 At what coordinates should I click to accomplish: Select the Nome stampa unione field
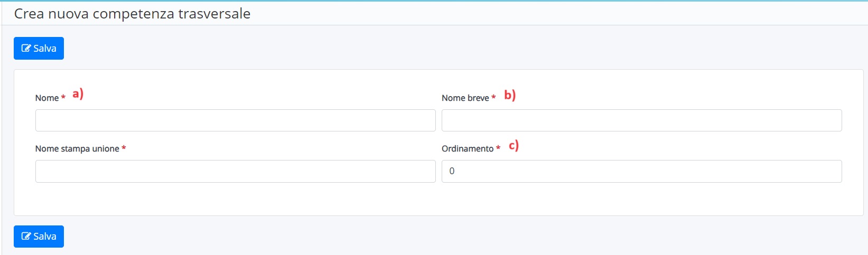tap(235, 172)
